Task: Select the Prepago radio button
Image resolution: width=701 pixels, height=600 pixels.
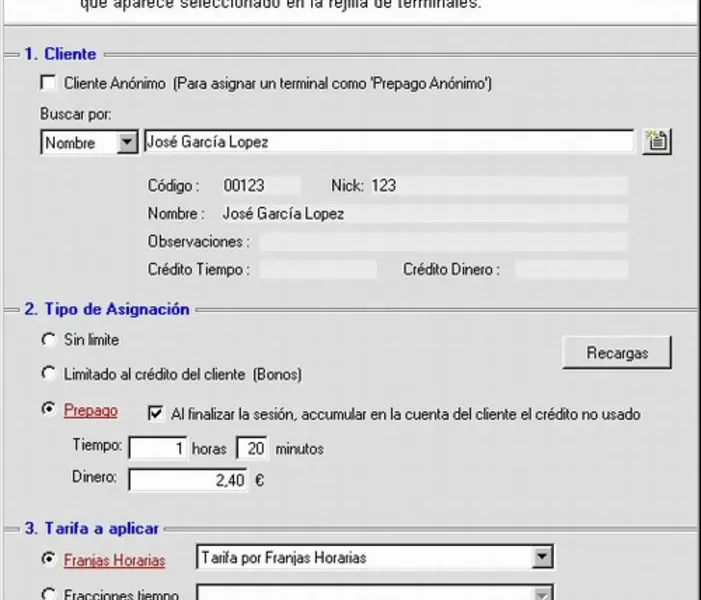Action: tap(48, 409)
